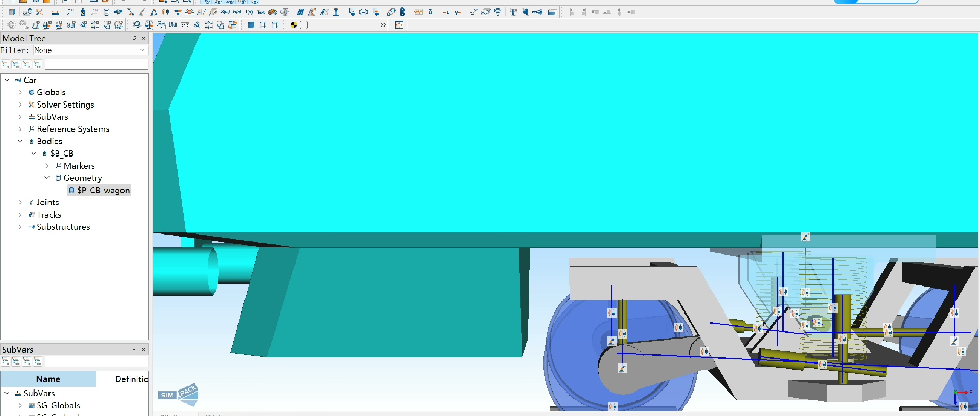Viewport: 980px width, 416px height.
Task: Show more toolbar items chevron
Action: point(383,24)
